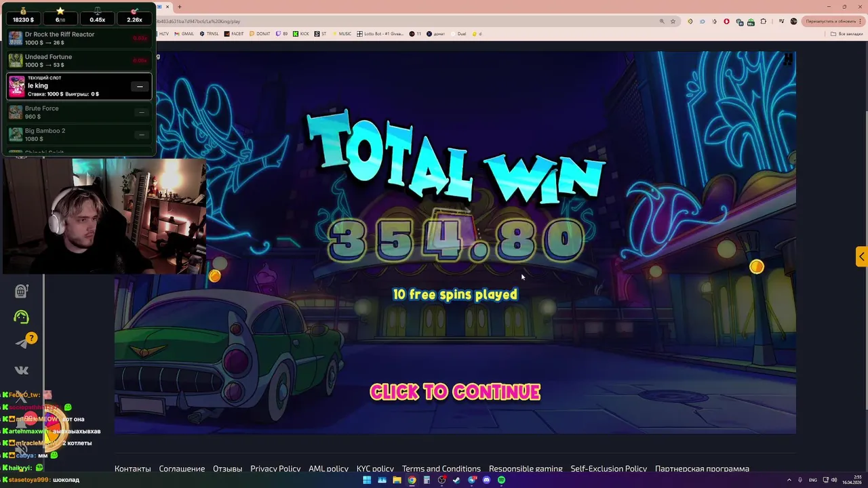Open the Self-Exclusion Policy footer link
868x488 pixels.
(609, 468)
